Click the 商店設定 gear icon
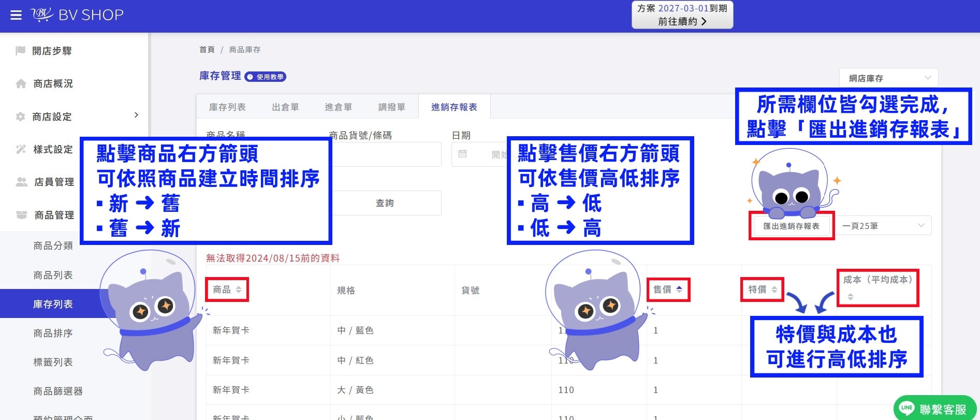The height and width of the screenshot is (420, 980). [x=21, y=117]
